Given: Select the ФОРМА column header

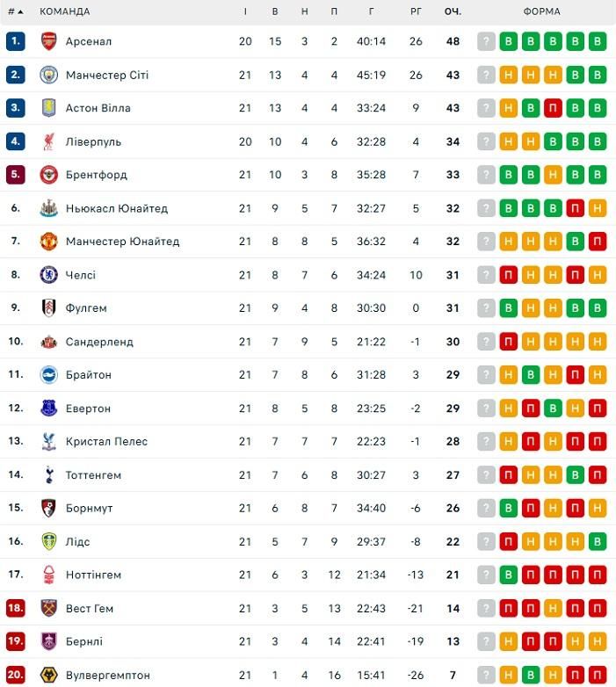Looking at the screenshot, I should pos(541,12).
